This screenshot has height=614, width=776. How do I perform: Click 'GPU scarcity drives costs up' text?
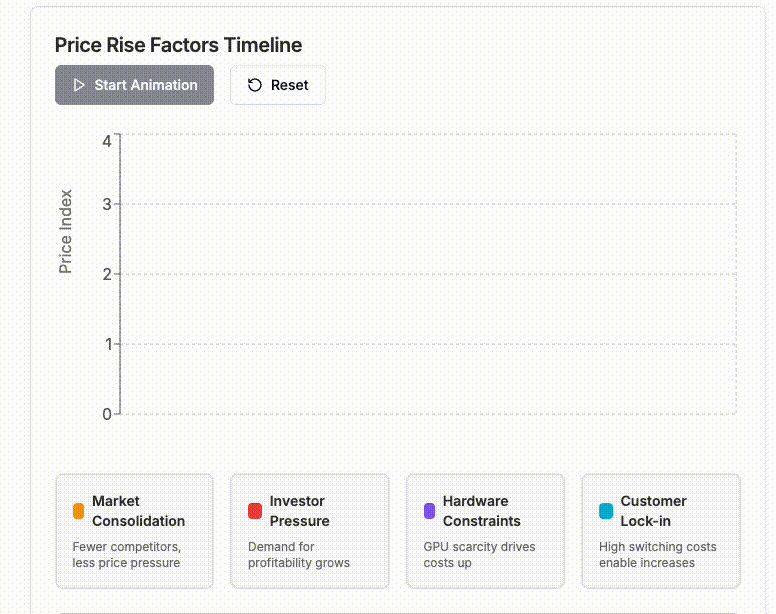tap(479, 555)
